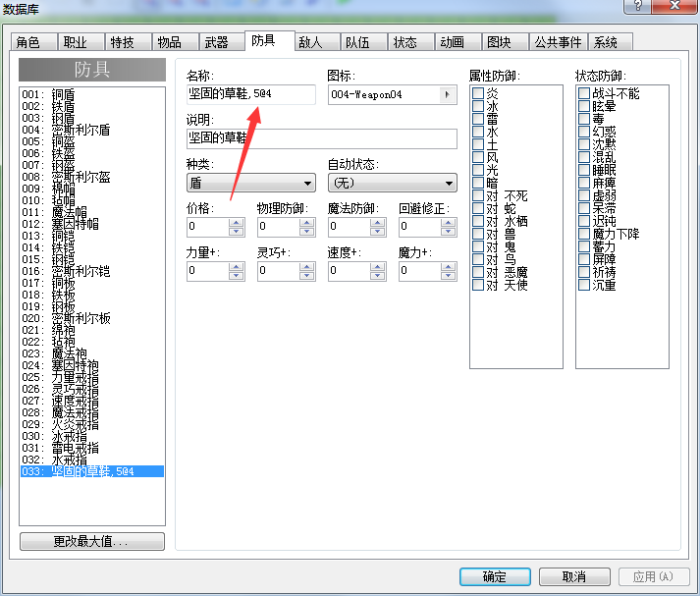Screen dimensions: 700x596
Task: Switch to the 职业 tab
Action: click(81, 42)
